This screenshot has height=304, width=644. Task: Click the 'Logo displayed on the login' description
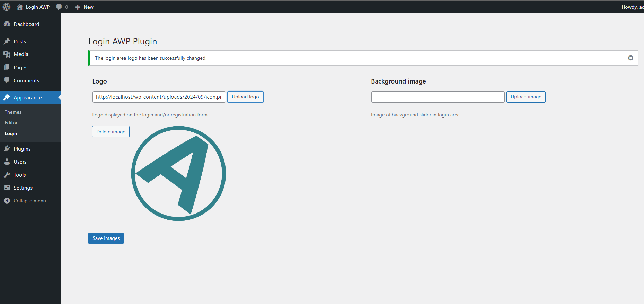[150, 115]
